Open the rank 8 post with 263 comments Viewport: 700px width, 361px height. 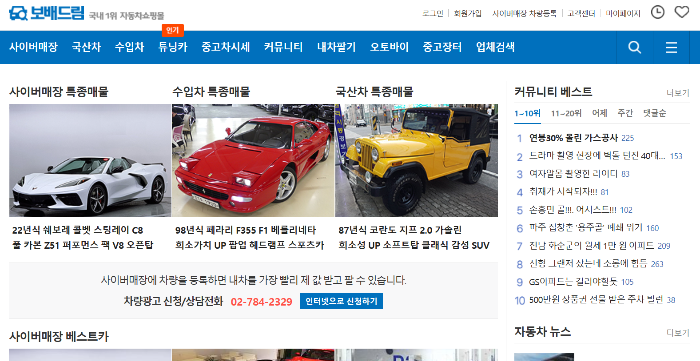(x=588, y=264)
